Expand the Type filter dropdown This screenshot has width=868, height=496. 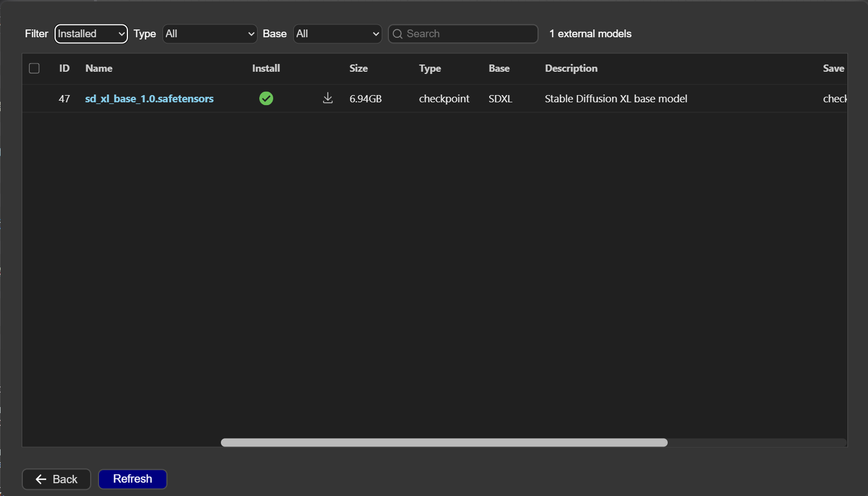210,34
